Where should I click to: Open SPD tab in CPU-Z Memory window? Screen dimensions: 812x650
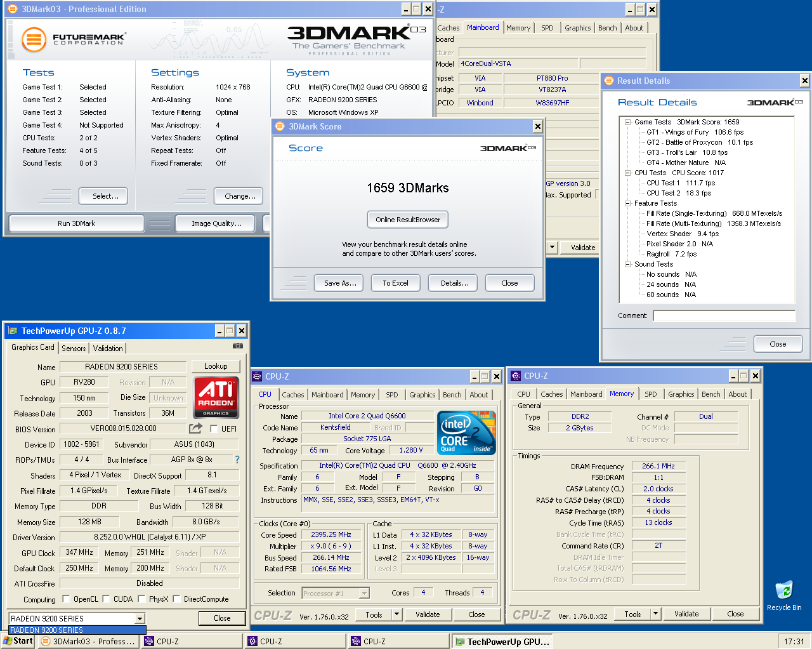(x=651, y=394)
